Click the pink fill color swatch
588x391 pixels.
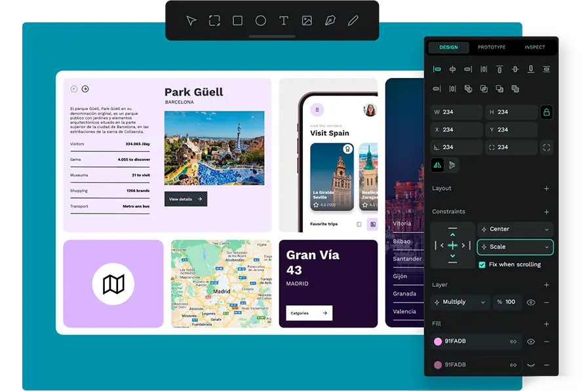coord(438,341)
